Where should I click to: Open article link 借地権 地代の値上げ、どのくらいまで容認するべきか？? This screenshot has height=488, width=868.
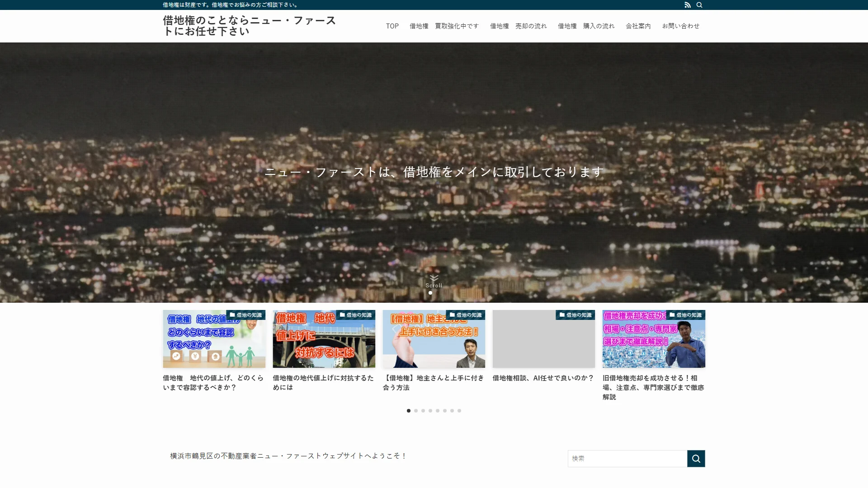point(213,383)
